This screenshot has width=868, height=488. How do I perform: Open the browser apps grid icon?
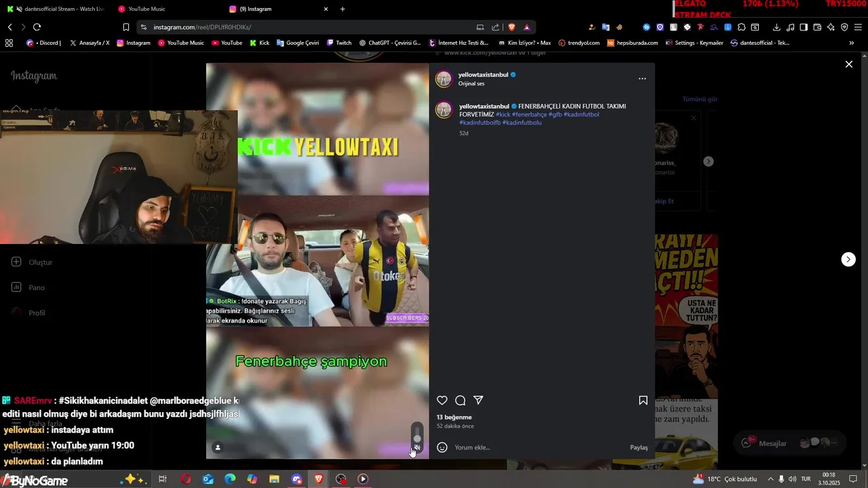(9, 43)
